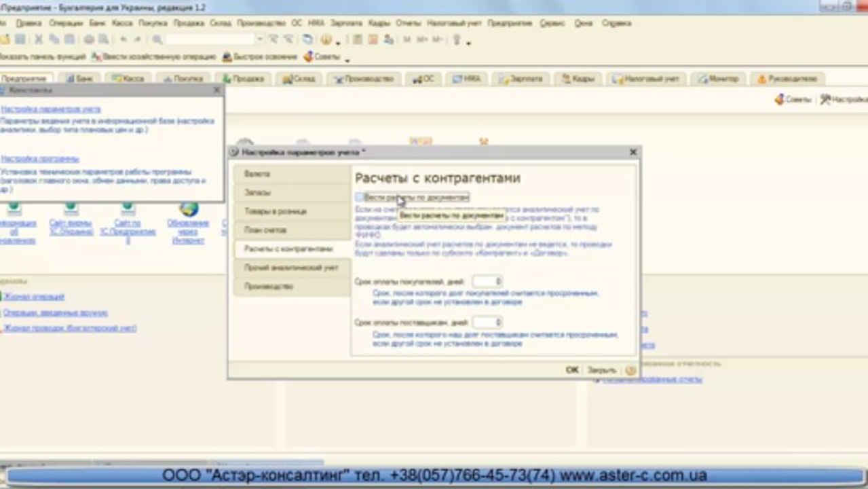Click the Copy icon in the toolbar
Image resolution: width=868 pixels, height=489 pixels.
pyautogui.click(x=54, y=39)
